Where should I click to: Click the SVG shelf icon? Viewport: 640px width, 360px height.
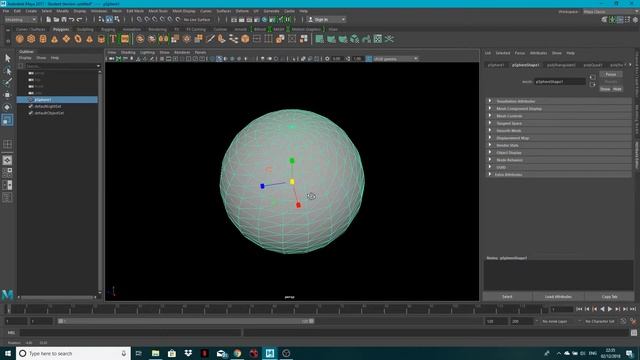125,39
